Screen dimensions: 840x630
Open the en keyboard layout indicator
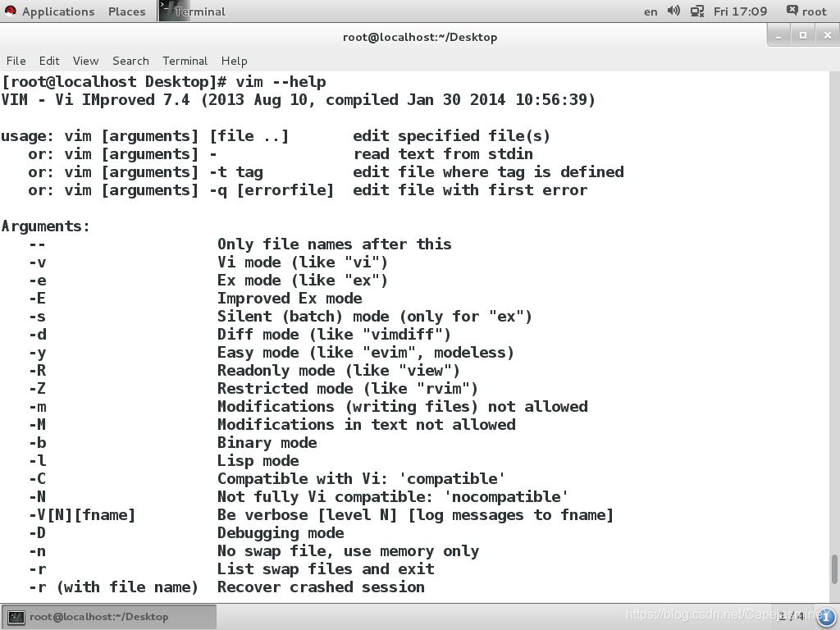[651, 11]
